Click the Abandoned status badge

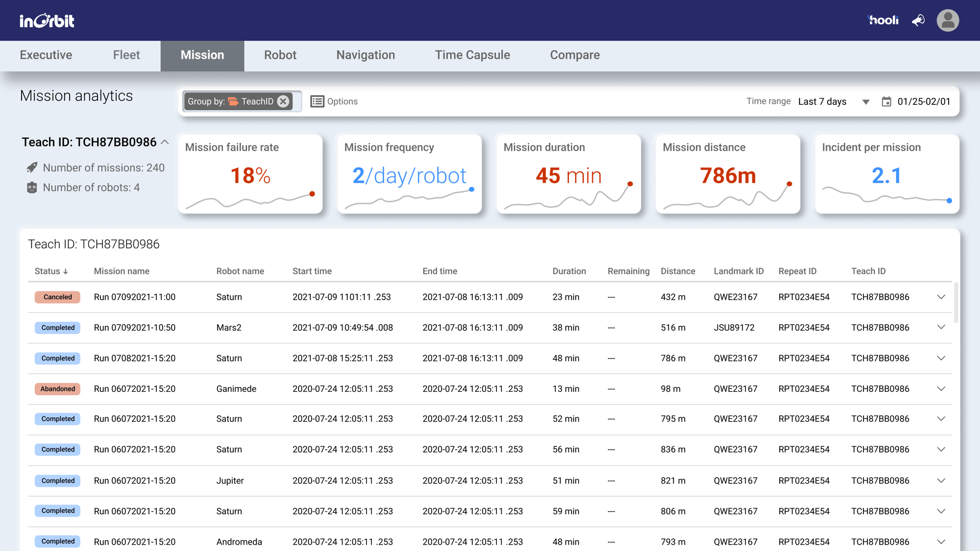[x=57, y=389]
